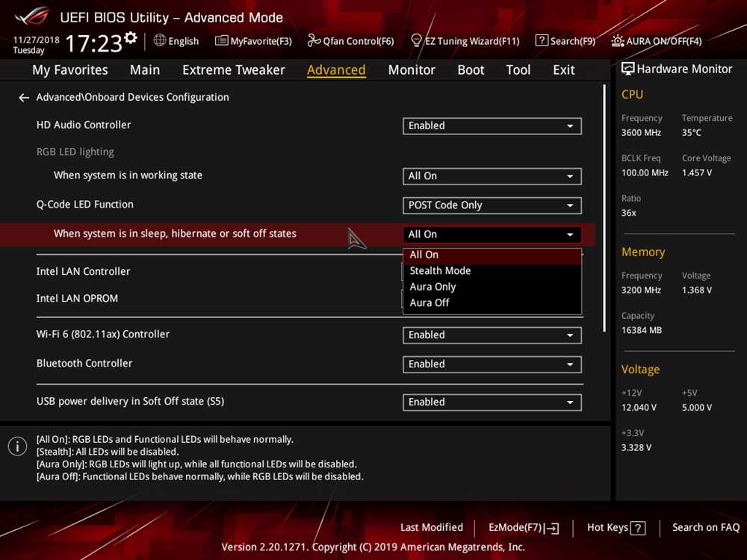Image resolution: width=747 pixels, height=560 pixels.
Task: Click CPU frequency value 3600 MHz
Action: (641, 133)
